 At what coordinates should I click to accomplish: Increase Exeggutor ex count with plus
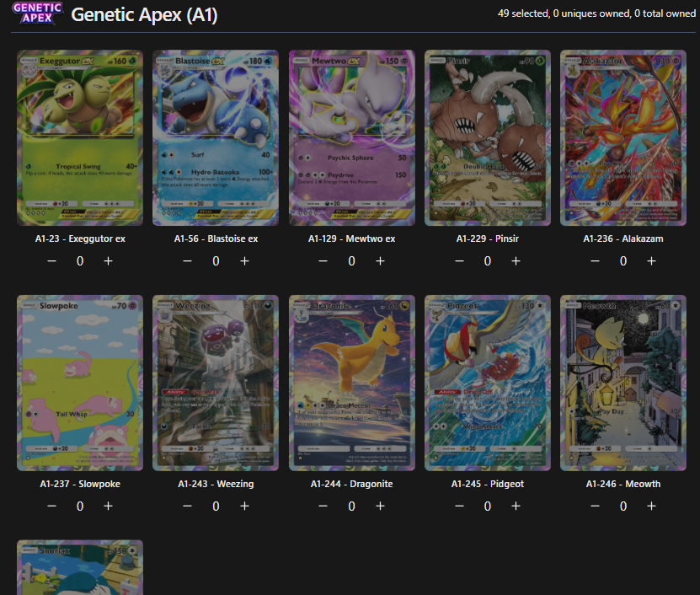pyautogui.click(x=108, y=261)
